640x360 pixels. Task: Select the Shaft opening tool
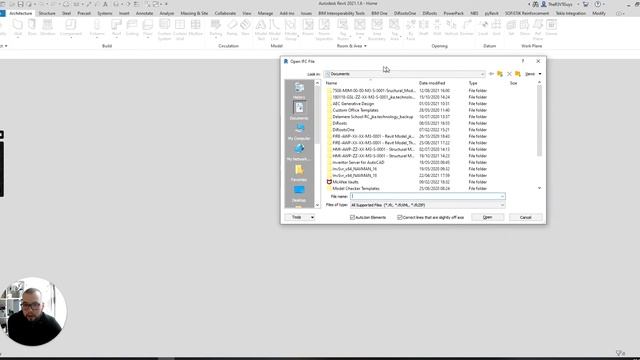(x=424, y=28)
